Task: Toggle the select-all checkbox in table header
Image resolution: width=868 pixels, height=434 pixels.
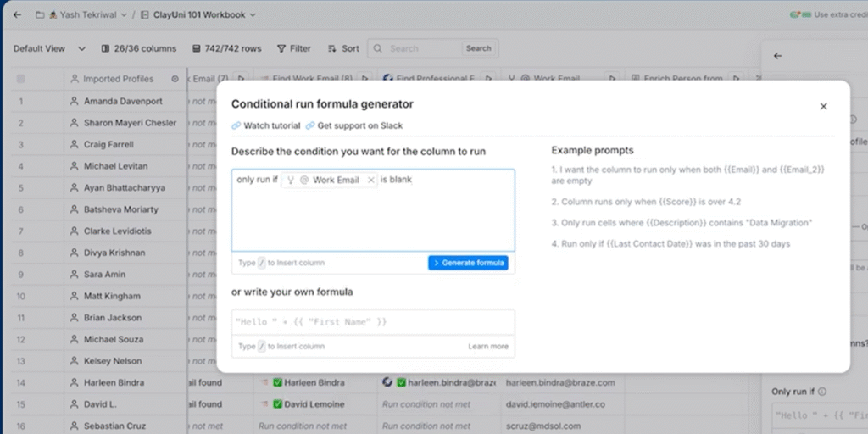Action: [21, 79]
